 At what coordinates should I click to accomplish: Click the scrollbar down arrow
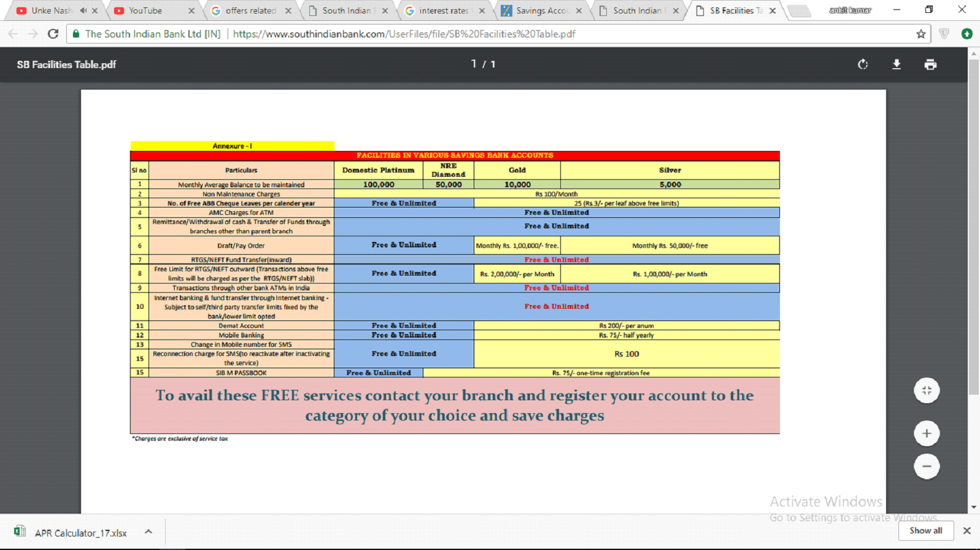point(974,508)
